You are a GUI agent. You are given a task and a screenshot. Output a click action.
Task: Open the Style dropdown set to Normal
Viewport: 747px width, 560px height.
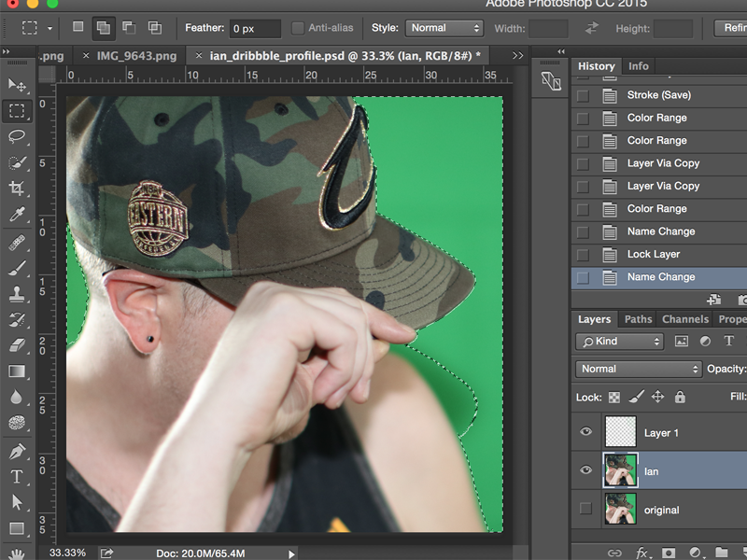[444, 28]
